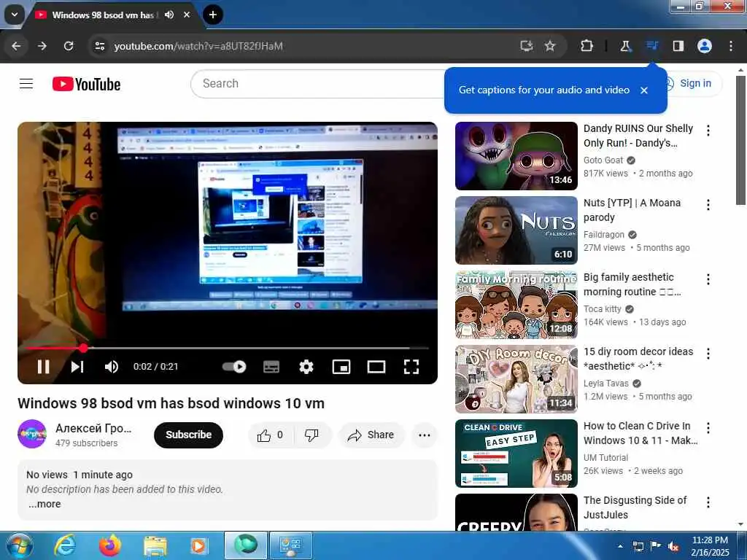Enter full screen mode
Viewport: 747px width, 560px height.
click(411, 367)
